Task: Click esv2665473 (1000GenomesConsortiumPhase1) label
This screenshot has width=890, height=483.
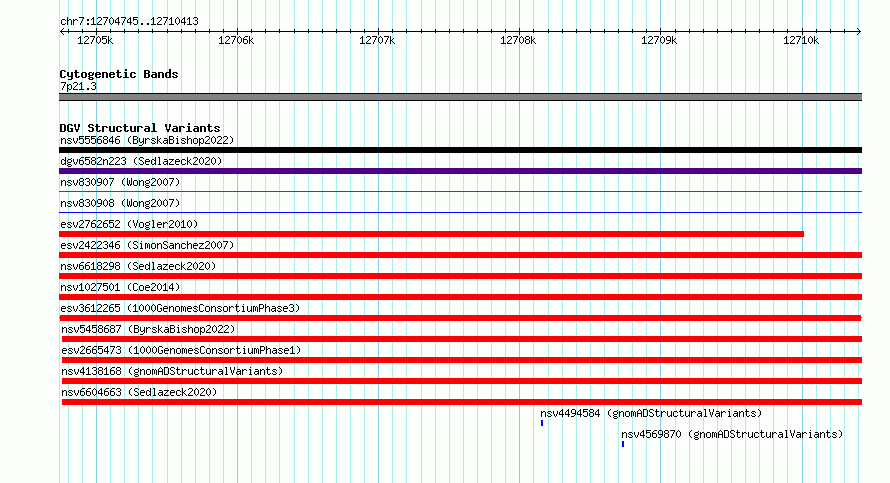Action: pyautogui.click(x=181, y=350)
